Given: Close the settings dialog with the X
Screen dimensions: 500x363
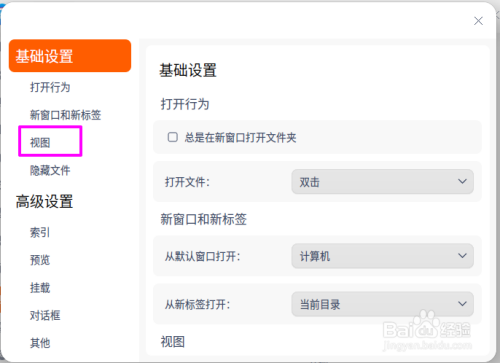Looking at the screenshot, I should pyautogui.click(x=478, y=21).
